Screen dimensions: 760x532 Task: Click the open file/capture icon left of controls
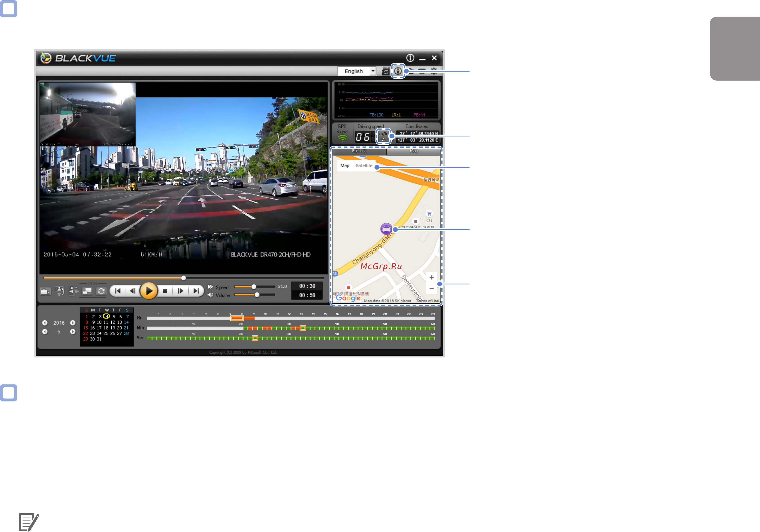click(45, 291)
